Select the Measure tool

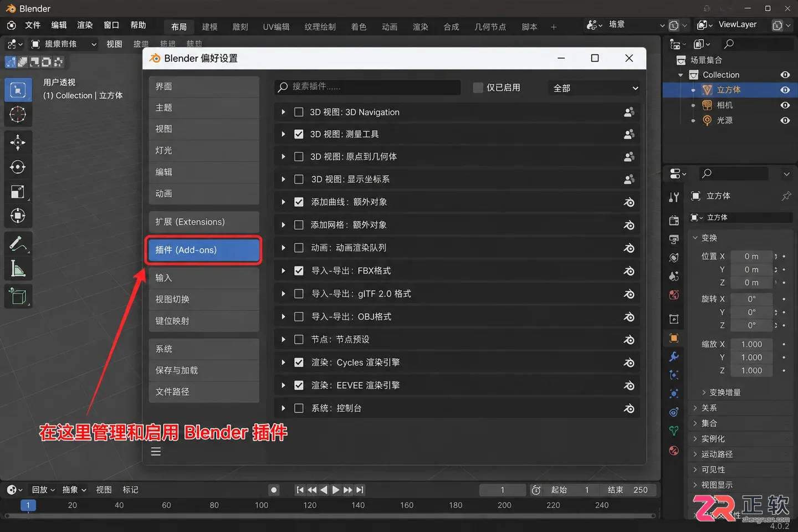(18, 269)
